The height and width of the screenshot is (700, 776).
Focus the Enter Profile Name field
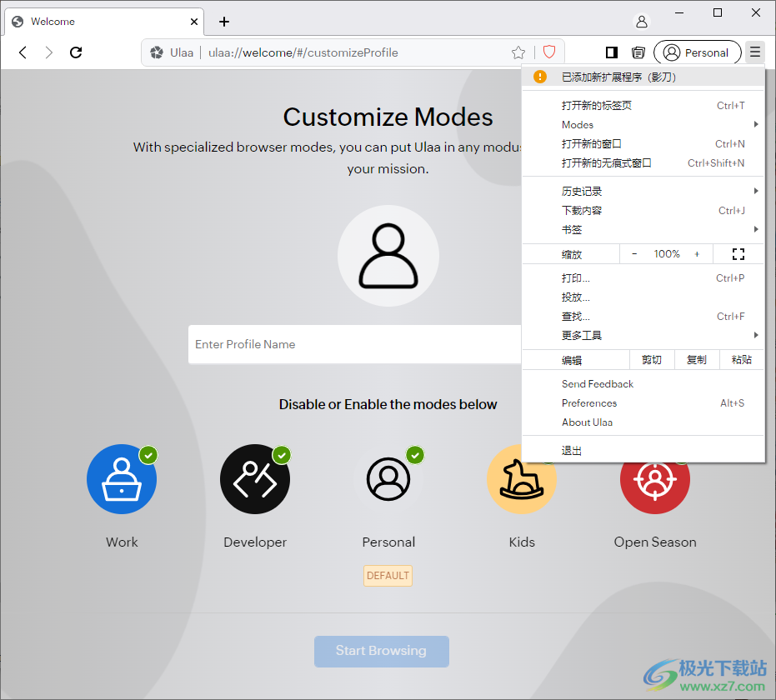354,344
